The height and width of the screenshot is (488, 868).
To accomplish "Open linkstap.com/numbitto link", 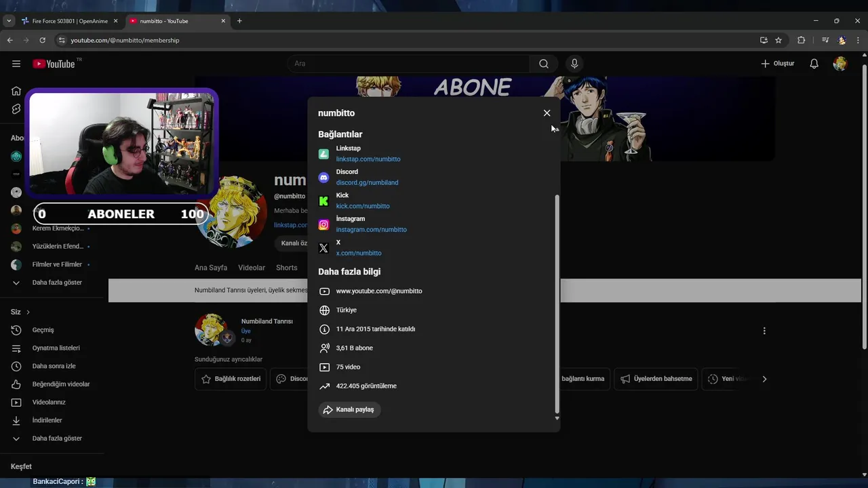I will [368, 159].
